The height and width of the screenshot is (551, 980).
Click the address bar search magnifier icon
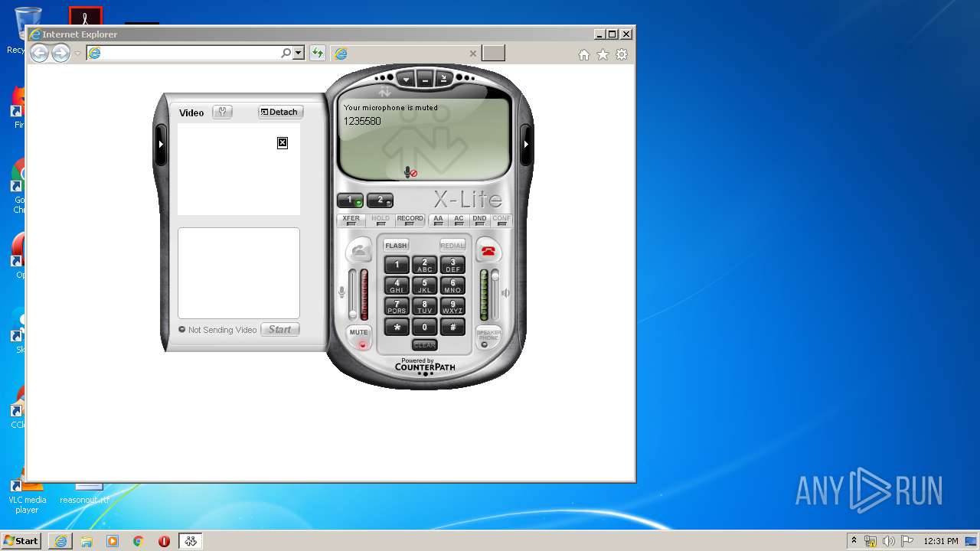pos(286,53)
